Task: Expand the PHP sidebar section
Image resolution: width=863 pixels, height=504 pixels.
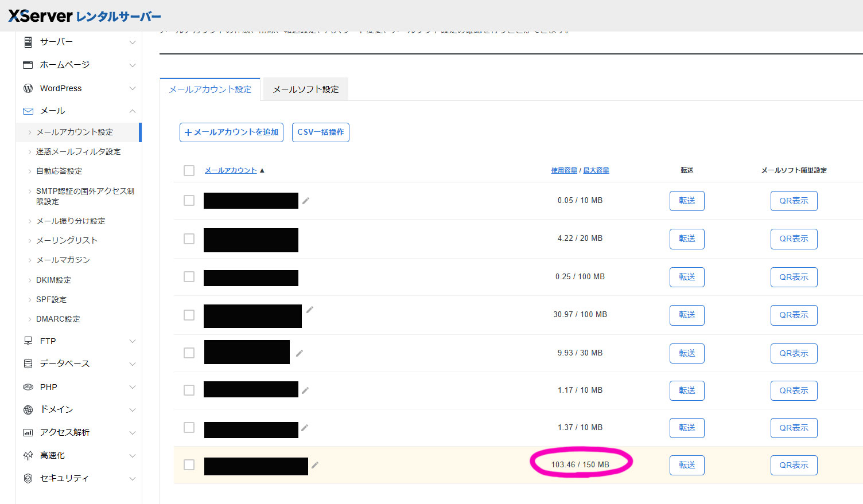Action: click(x=132, y=387)
